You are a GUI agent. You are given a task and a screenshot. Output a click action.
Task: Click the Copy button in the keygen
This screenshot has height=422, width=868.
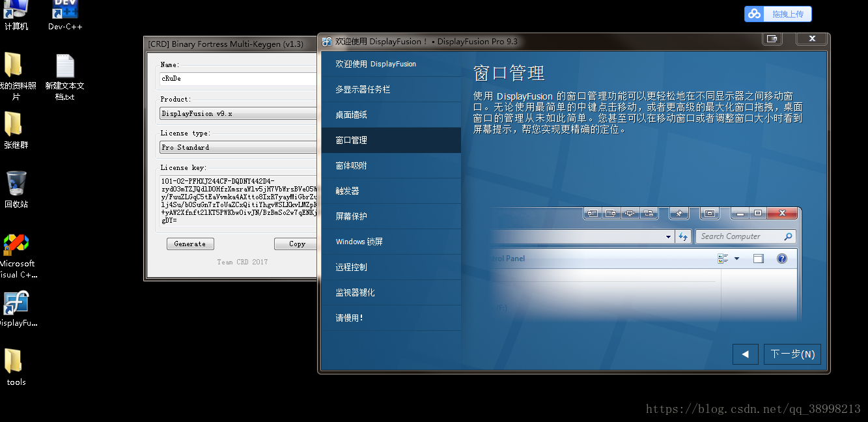click(297, 244)
